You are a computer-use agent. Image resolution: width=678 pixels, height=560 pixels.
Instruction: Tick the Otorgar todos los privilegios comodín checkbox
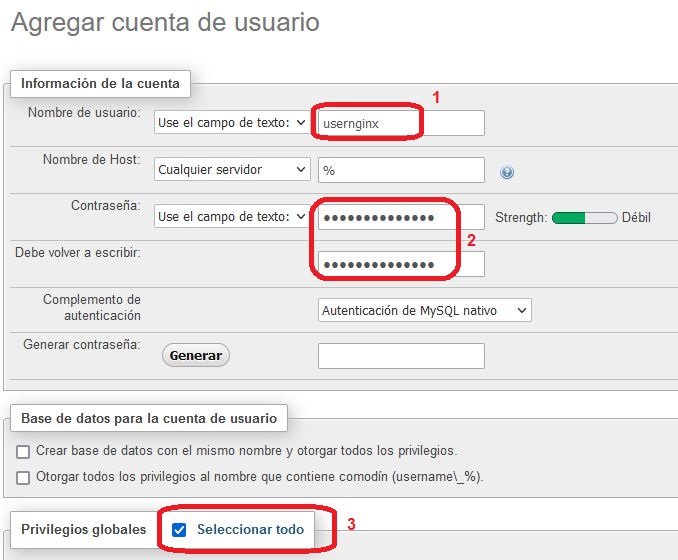23,477
